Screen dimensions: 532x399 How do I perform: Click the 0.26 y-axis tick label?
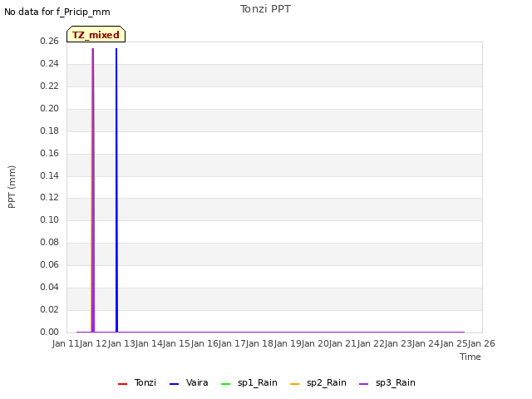[49, 41]
